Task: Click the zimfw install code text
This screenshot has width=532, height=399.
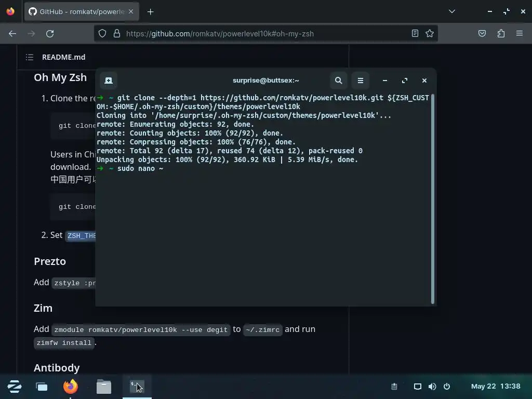Action: 64,343
